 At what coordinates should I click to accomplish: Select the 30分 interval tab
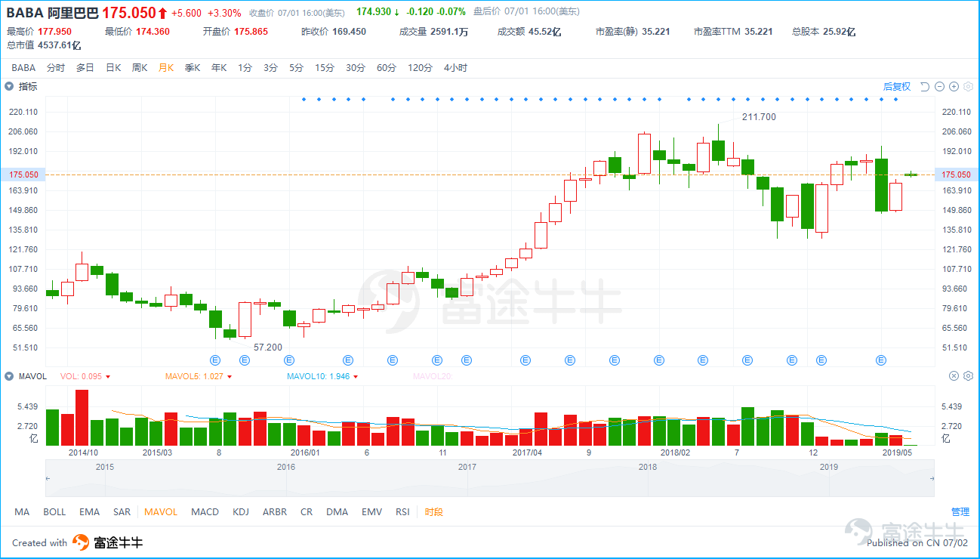click(356, 68)
